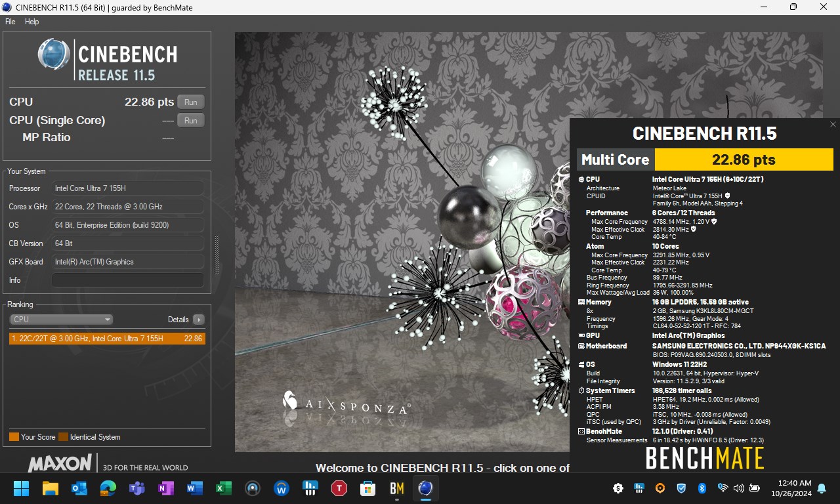Open Word from the taskbar
840x504 pixels.
pos(194,488)
